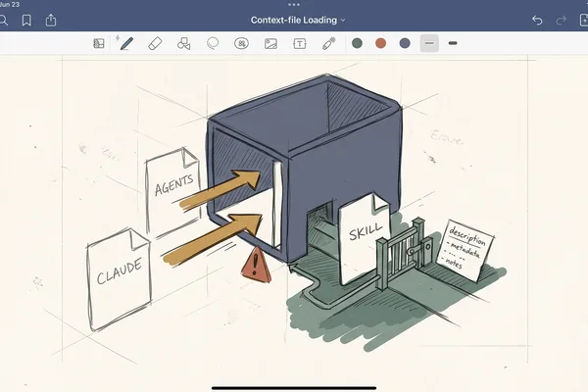Select the Image insert tool
Image resolution: width=588 pixels, height=392 pixels.
click(x=270, y=43)
